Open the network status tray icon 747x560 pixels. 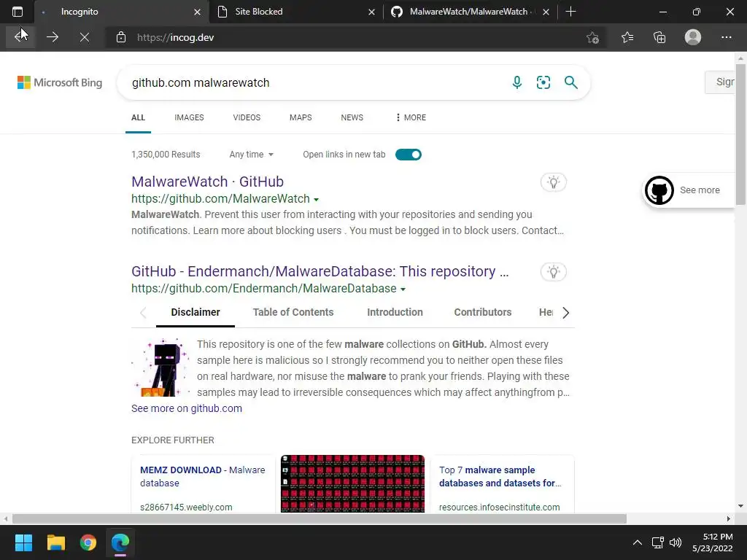point(658,542)
